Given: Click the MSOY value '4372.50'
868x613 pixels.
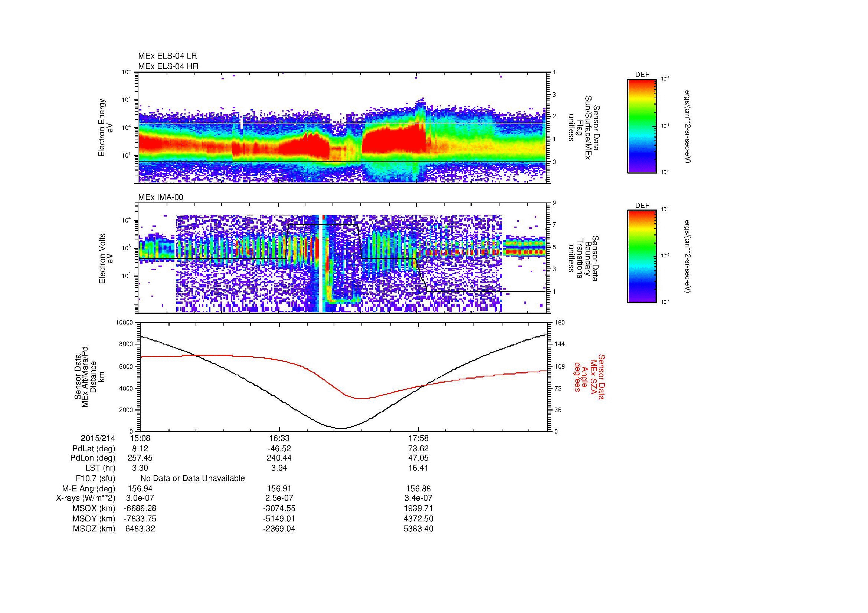Looking at the screenshot, I should pyautogui.click(x=418, y=518).
